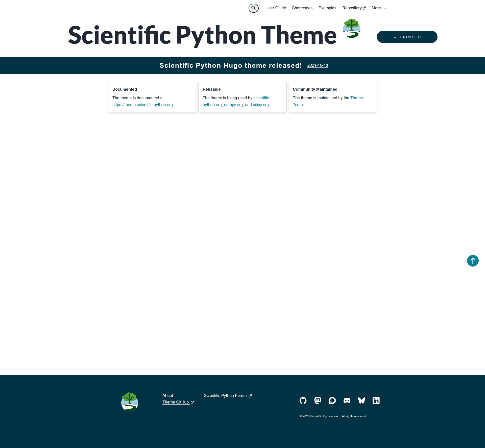Screen dimensions: 485x448
Task: Click the 2026 copyright notice text
Action: tap(333, 416)
